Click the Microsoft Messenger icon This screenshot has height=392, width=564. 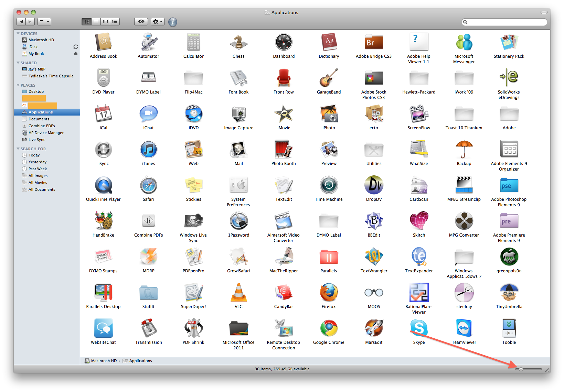tap(464, 42)
